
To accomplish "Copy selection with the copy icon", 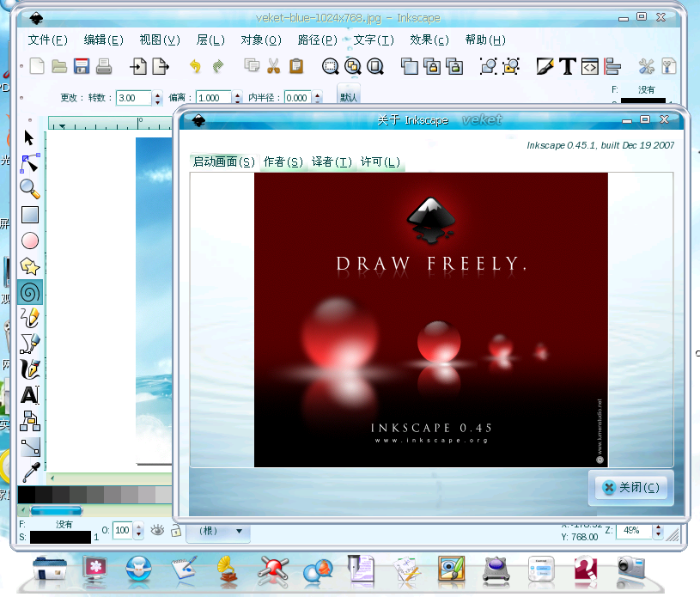I will coord(252,65).
